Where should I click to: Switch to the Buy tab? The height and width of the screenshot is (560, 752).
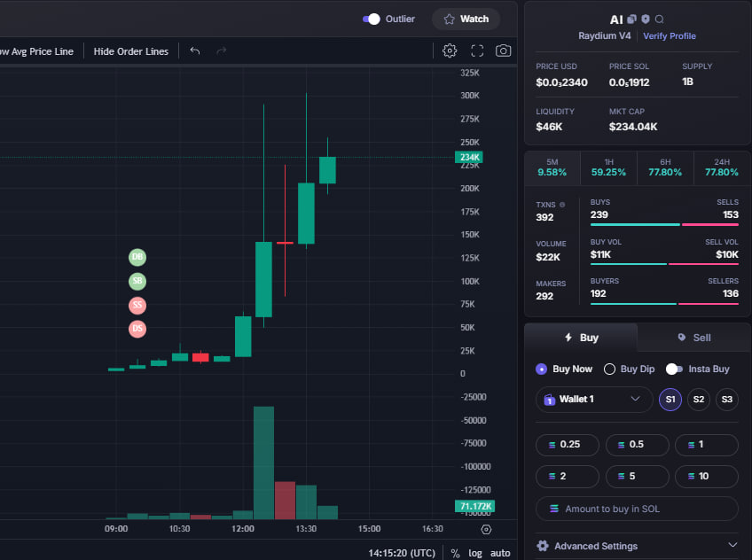coord(581,338)
